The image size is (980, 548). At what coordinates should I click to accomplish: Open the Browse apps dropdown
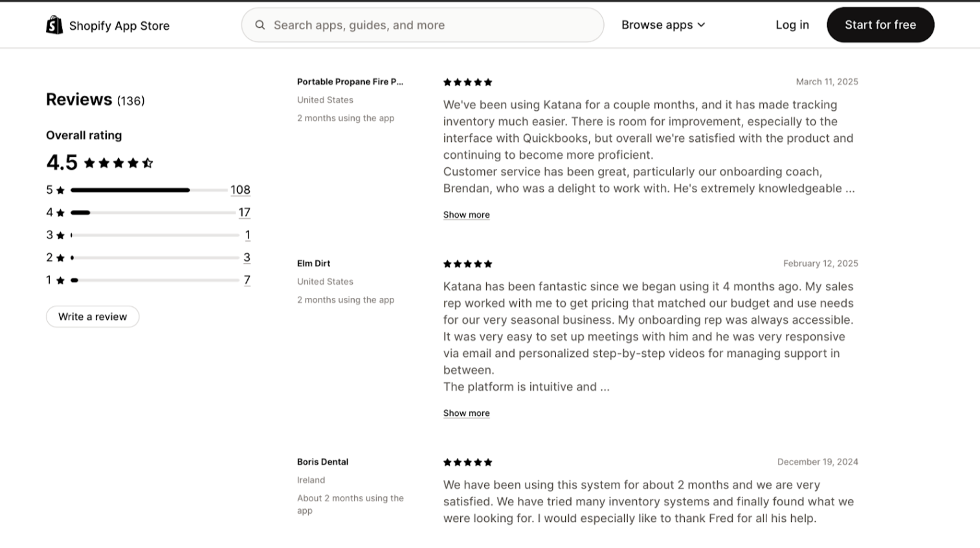click(x=663, y=25)
